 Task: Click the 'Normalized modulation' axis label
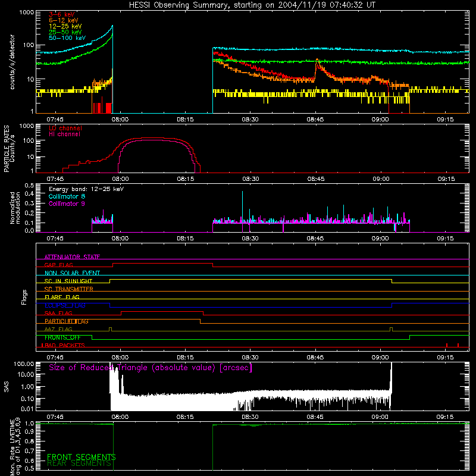click(x=15, y=208)
